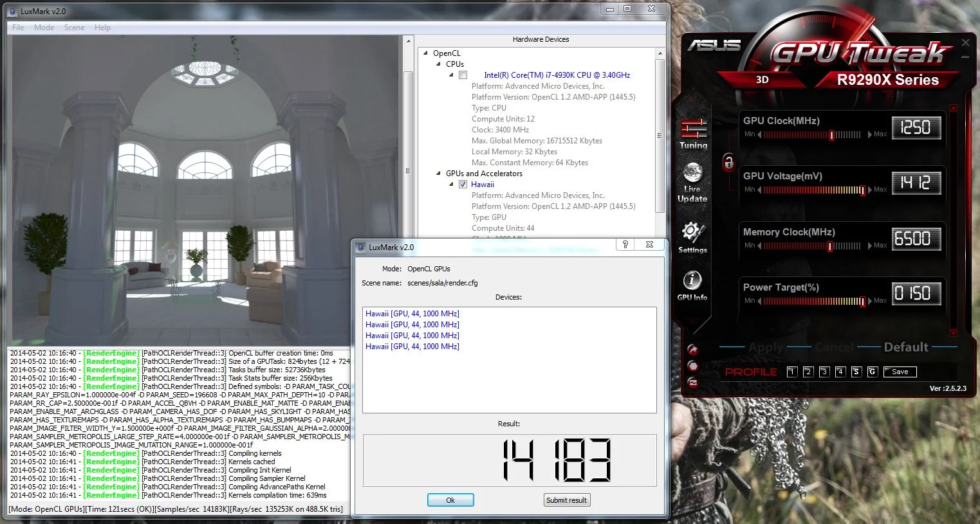
Task: Reset GPU Tweak values with Default
Action: pos(906,347)
